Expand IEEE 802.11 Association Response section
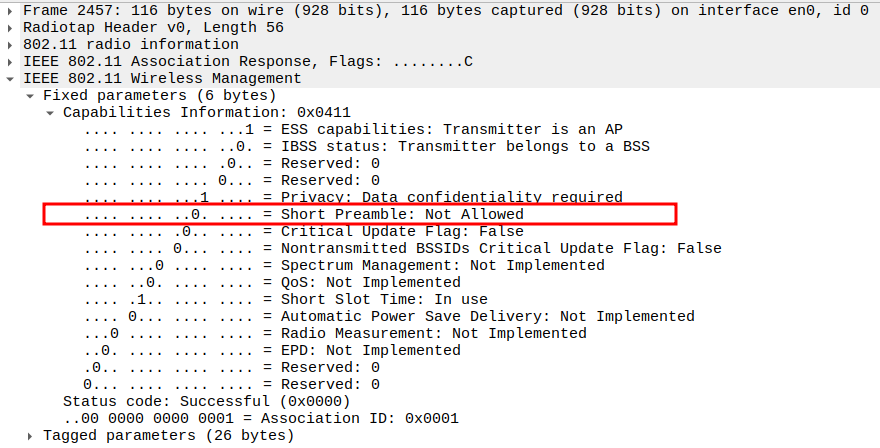 [10, 61]
